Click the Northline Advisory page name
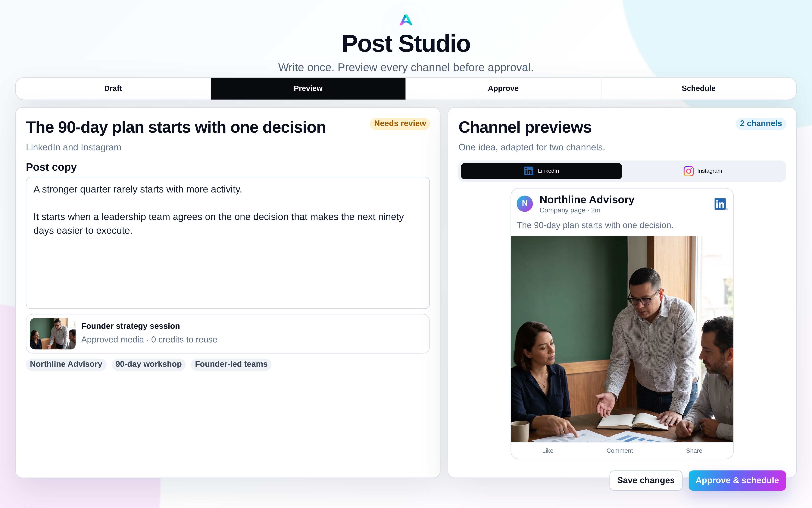812x508 pixels. (x=587, y=200)
